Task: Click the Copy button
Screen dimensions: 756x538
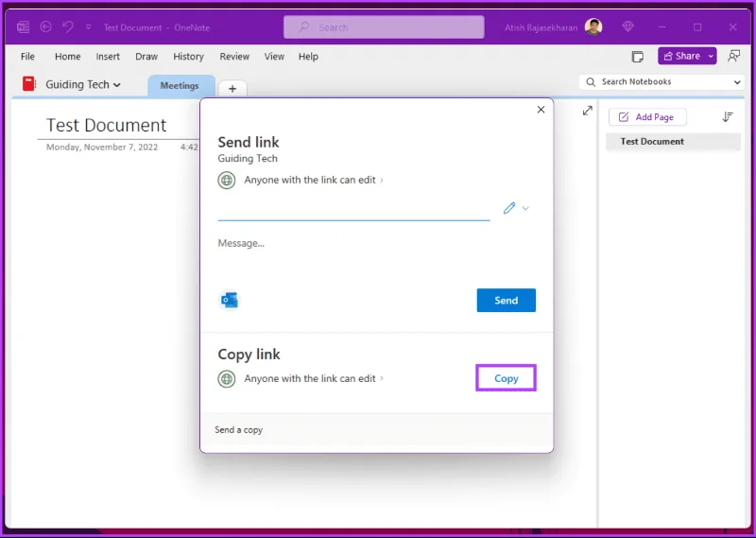Action: [506, 378]
